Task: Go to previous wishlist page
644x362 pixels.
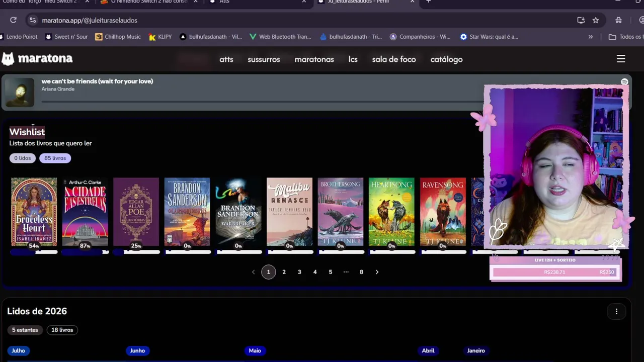Action: click(253, 272)
